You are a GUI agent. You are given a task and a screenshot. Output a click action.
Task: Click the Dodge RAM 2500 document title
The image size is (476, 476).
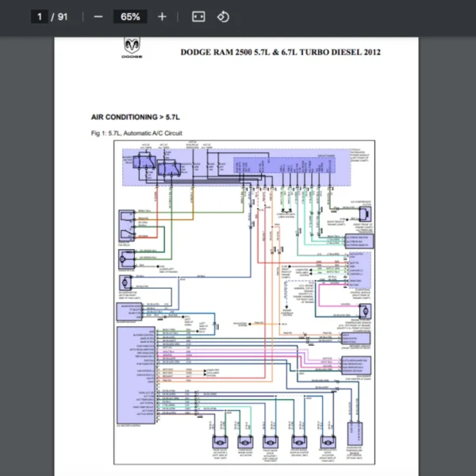coord(280,52)
